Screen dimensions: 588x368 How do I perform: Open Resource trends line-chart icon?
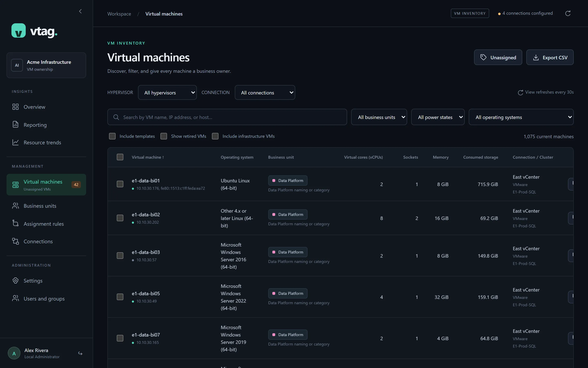click(16, 142)
